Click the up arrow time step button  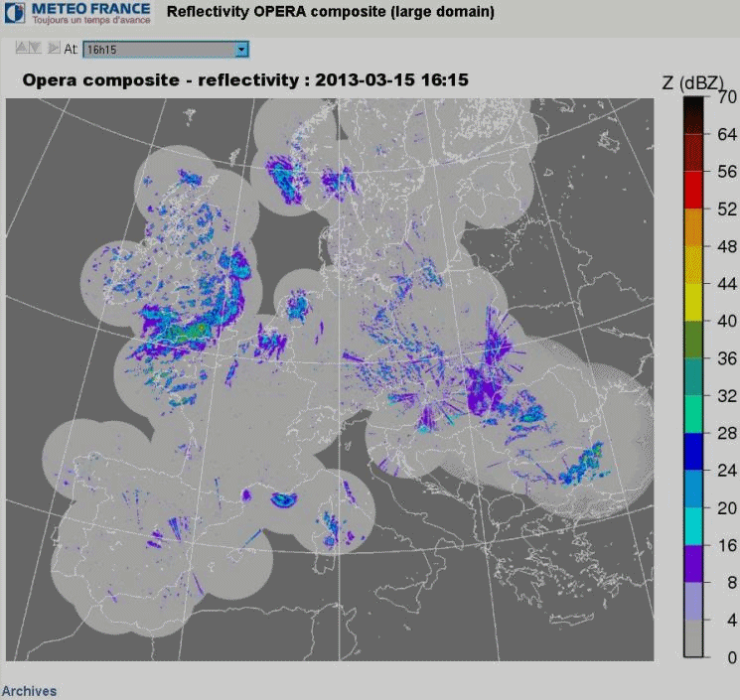point(22,48)
